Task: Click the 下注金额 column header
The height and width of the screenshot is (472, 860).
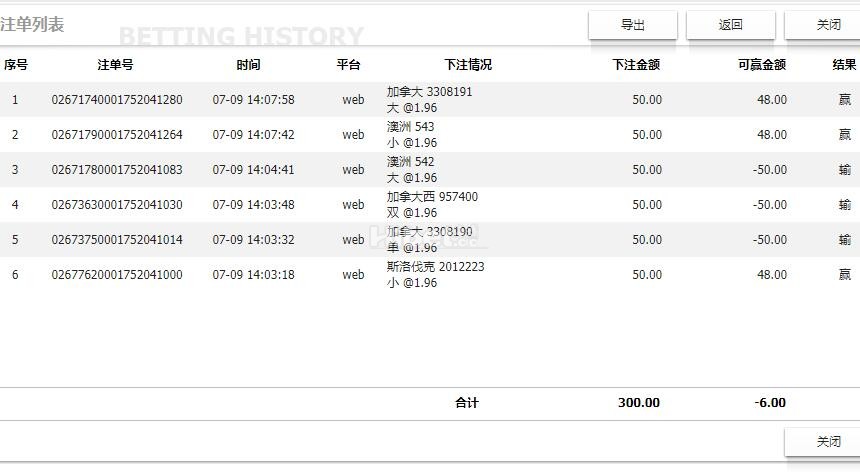Action: pos(636,65)
